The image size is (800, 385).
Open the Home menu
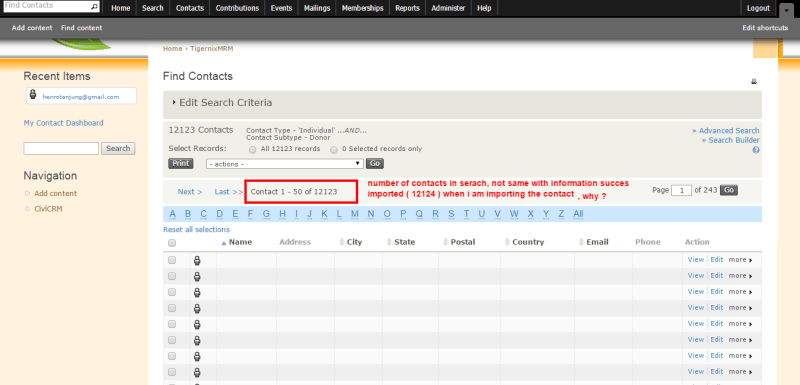pyautogui.click(x=120, y=8)
